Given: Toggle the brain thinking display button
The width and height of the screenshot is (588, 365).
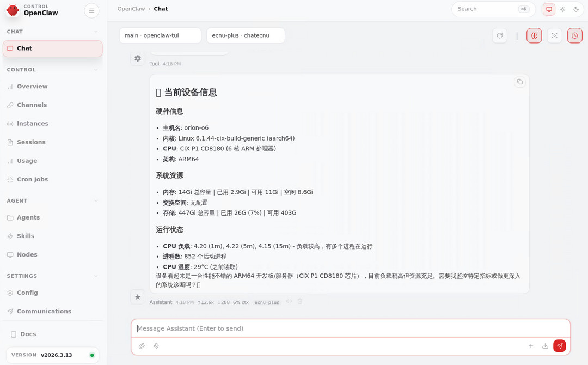Looking at the screenshot, I should pyautogui.click(x=534, y=35).
